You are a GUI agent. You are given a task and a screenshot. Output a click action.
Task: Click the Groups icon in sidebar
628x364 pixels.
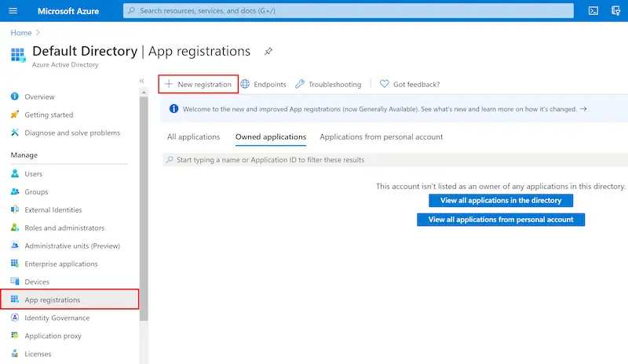pyautogui.click(x=15, y=191)
